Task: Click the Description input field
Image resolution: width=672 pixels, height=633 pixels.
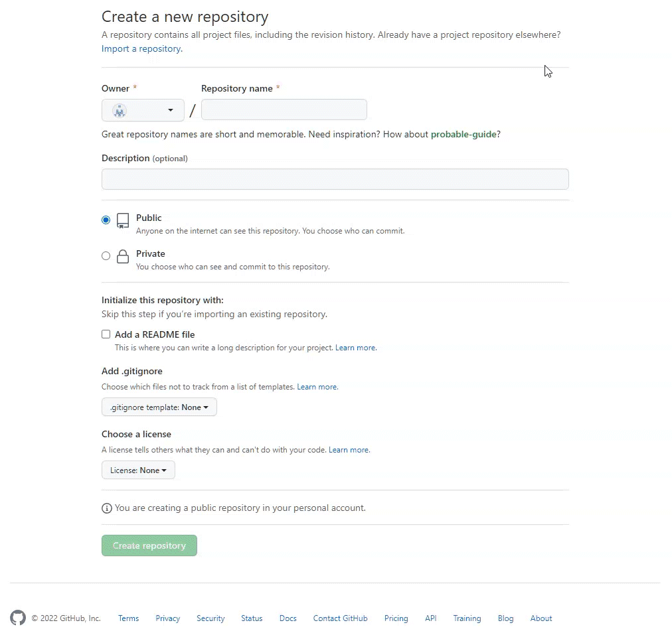Action: click(335, 179)
